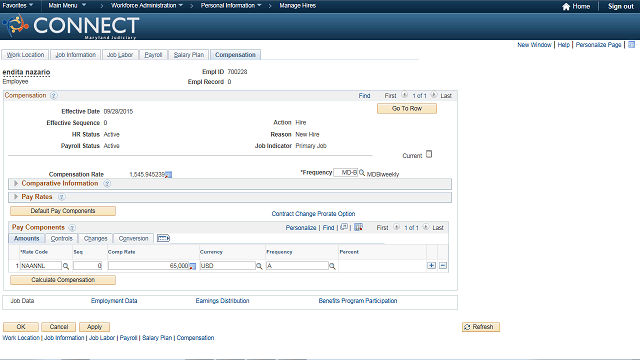Click Personalize Page link
Screen dimensions: 640x360
pyautogui.click(x=598, y=45)
